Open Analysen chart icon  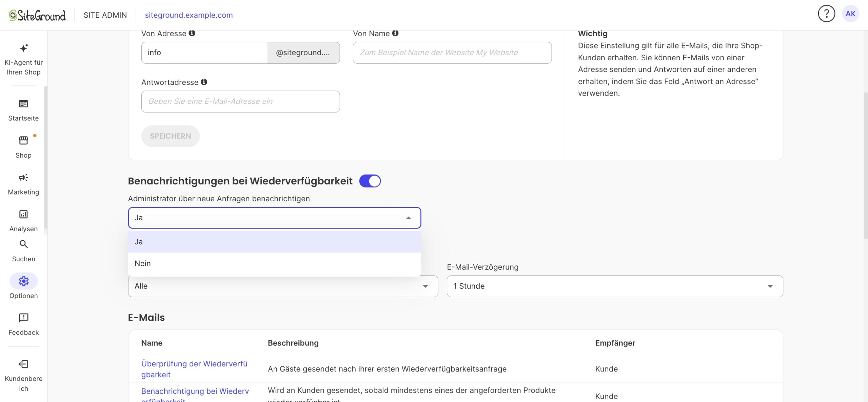[x=23, y=214]
